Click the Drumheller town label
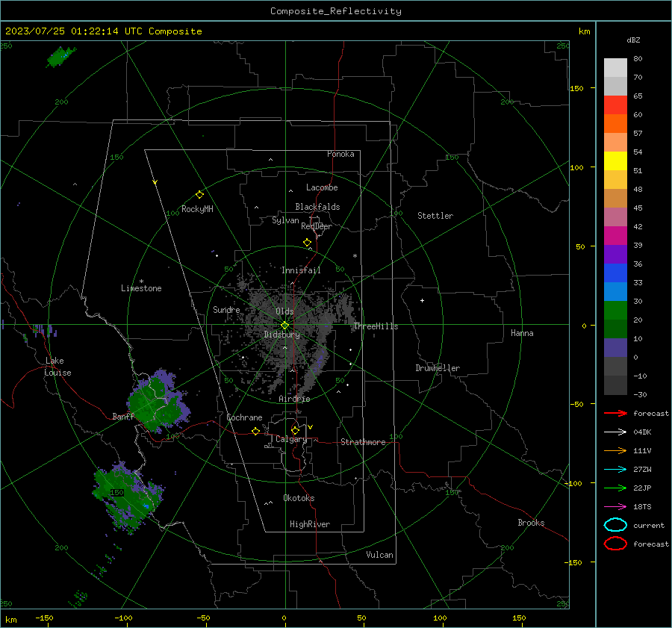The image size is (672, 628). [438, 368]
